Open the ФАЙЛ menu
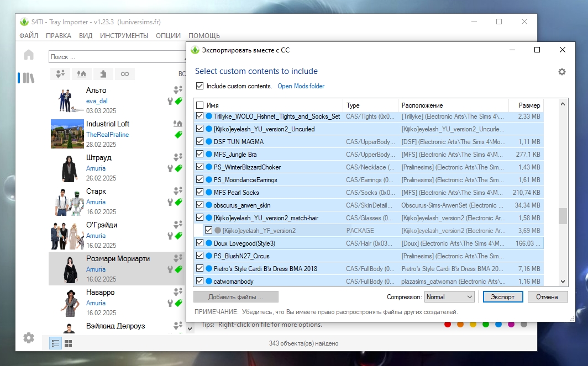588x366 pixels. pyautogui.click(x=29, y=35)
